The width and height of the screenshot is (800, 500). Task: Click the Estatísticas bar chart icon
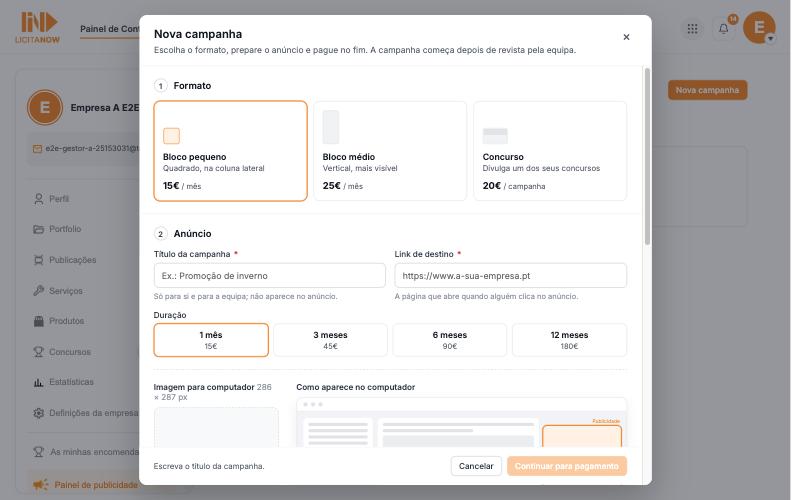[38, 382]
